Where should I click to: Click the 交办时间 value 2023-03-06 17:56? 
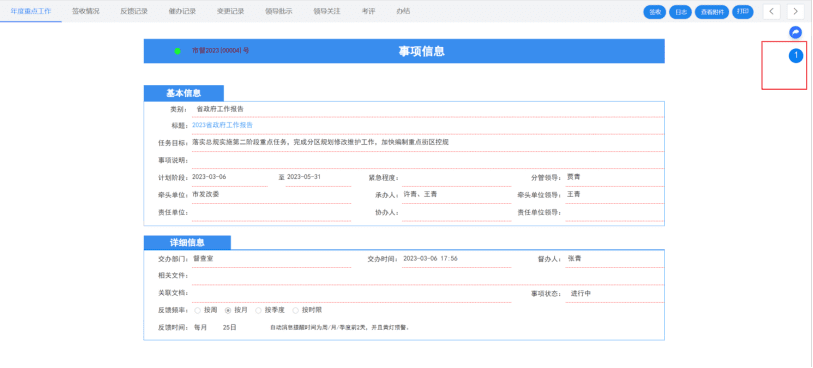click(430, 258)
